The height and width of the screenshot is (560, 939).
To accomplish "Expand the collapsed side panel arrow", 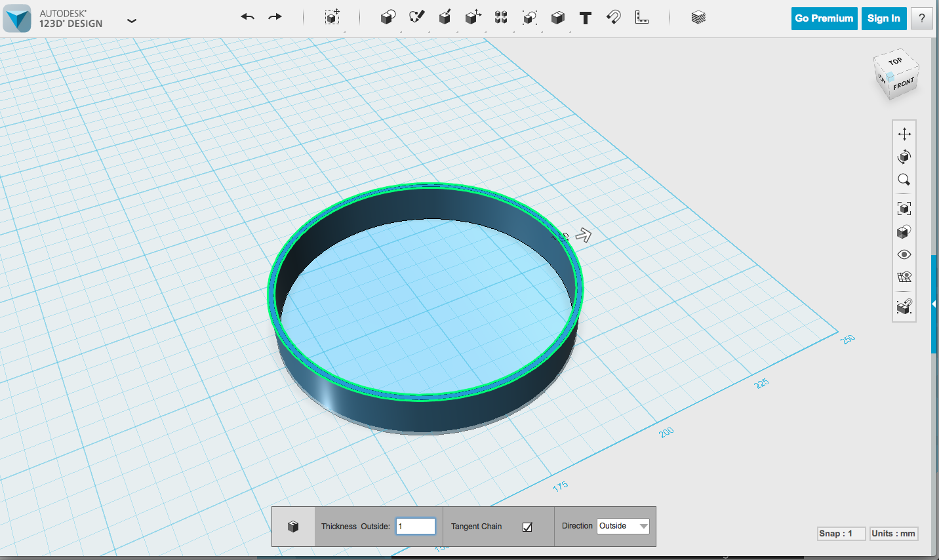I will 934,304.
